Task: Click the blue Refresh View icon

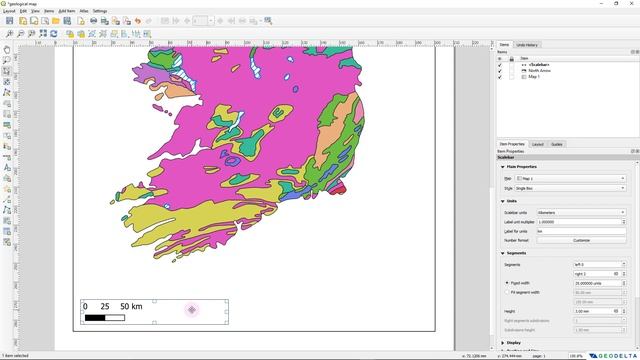Action: [53, 33]
